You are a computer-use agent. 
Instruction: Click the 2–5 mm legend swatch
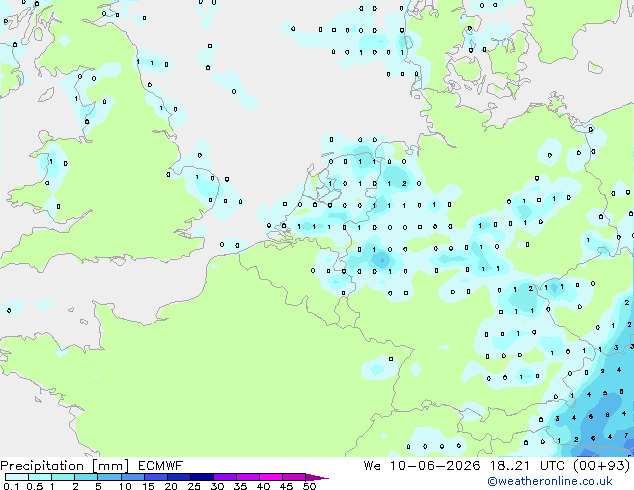(86, 477)
